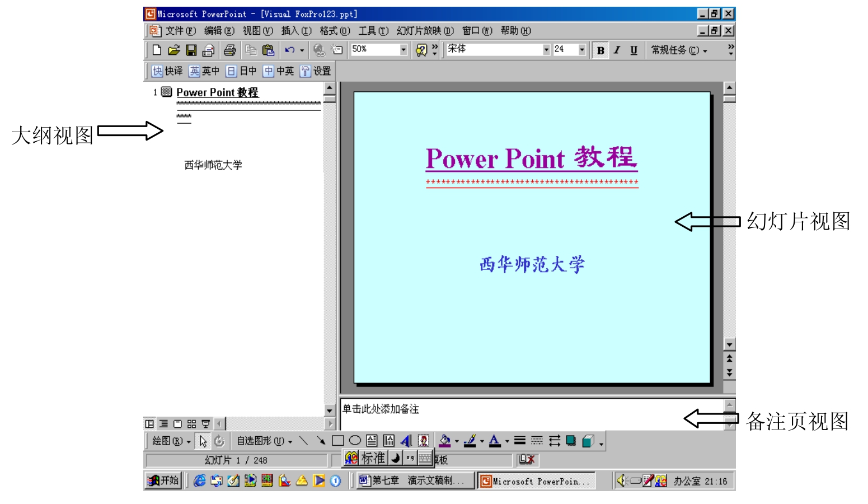Apply a Shadow with the shadow icon
The width and height of the screenshot is (868, 504).
(x=571, y=441)
